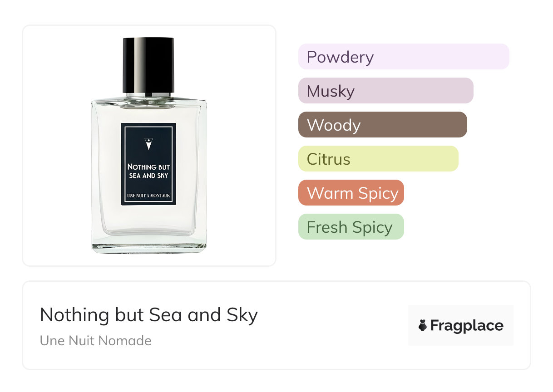The image size is (553, 392).
Task: Select the Powdery accord bar
Action: click(404, 57)
